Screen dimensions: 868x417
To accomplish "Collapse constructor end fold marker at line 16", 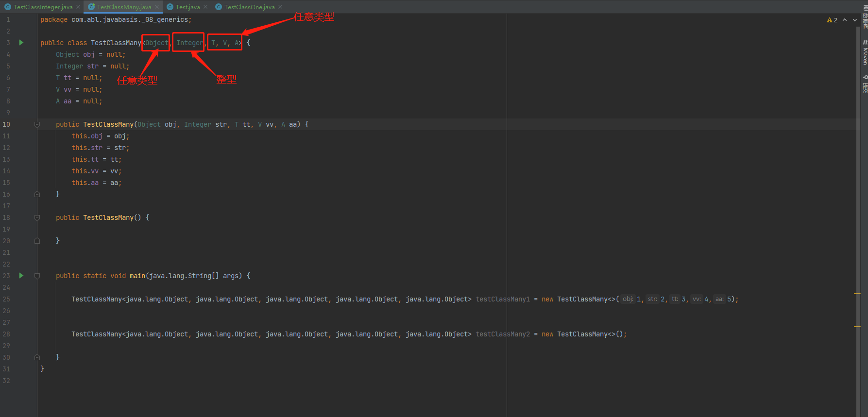I will (37, 194).
